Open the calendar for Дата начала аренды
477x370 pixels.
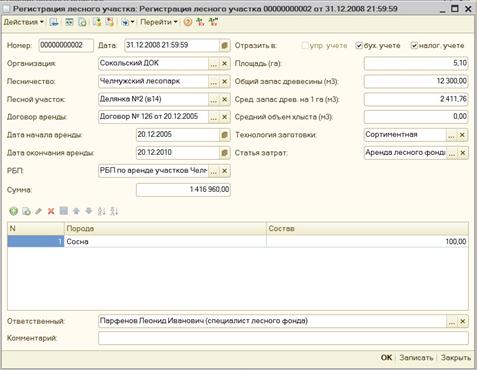[x=224, y=135]
